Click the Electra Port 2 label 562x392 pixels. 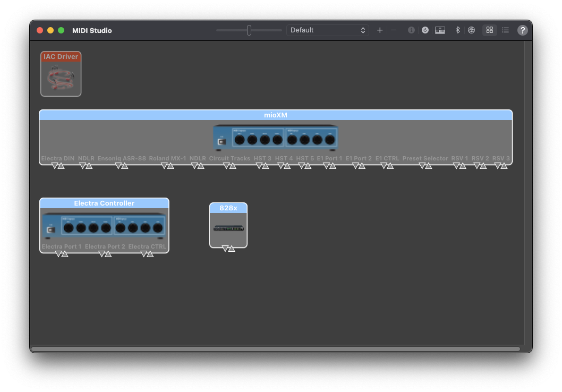coord(105,246)
